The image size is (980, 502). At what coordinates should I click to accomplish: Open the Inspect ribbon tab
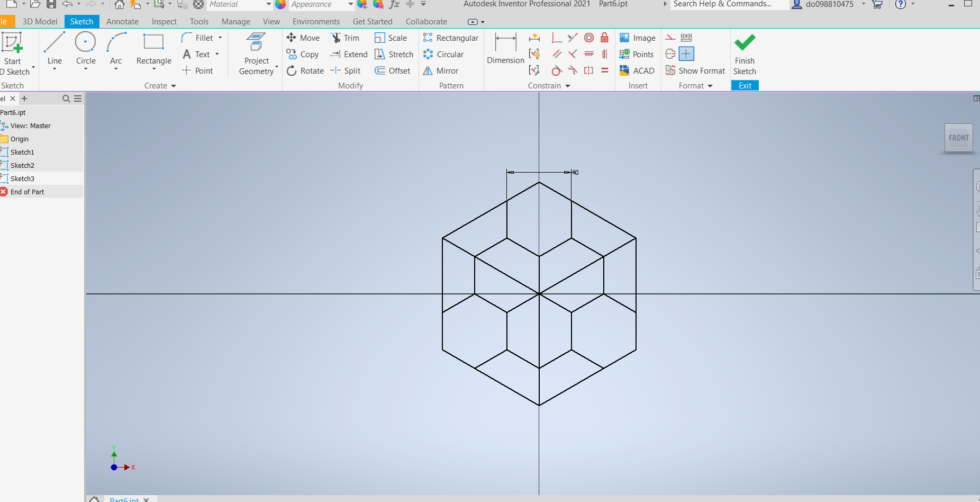(x=164, y=22)
